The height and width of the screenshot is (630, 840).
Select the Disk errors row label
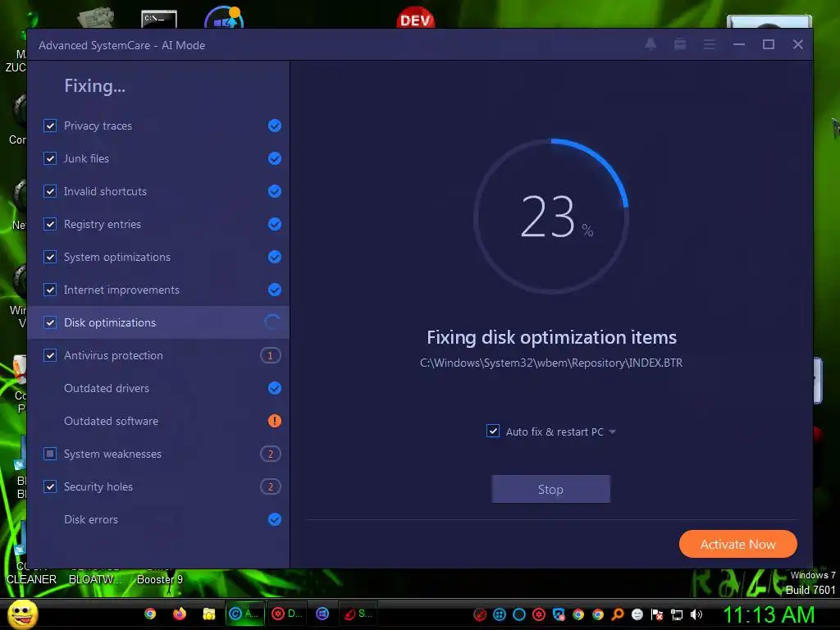[x=91, y=519]
